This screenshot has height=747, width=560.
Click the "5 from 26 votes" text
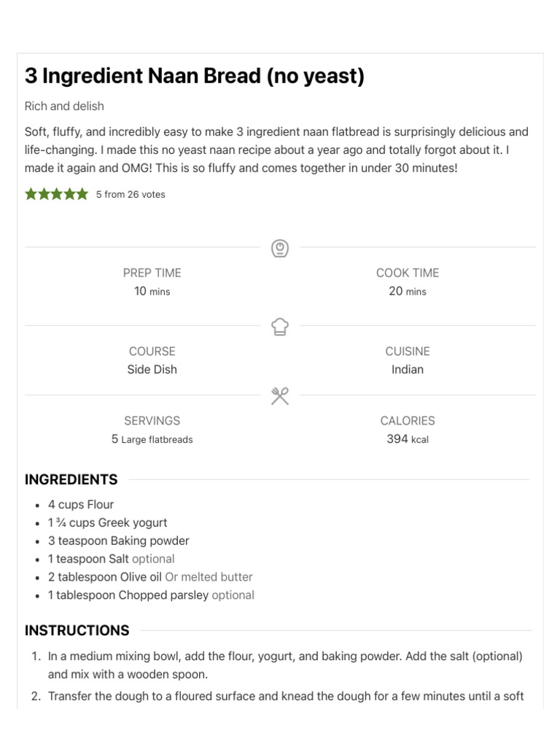point(131,195)
